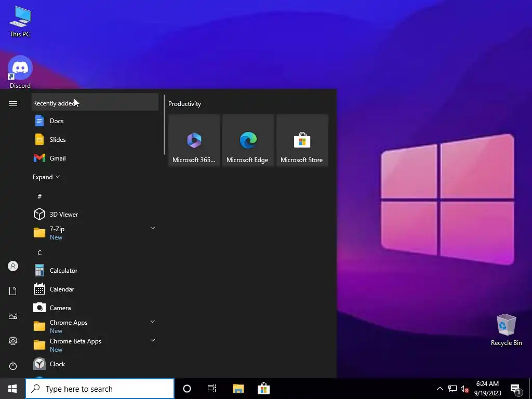Open Pictures from Start sidebar

pos(13,316)
